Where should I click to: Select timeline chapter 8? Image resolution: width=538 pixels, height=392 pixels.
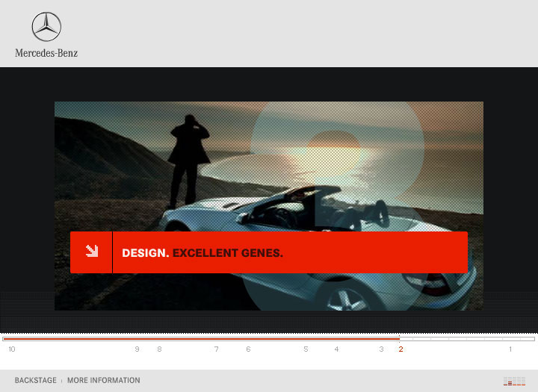159,349
